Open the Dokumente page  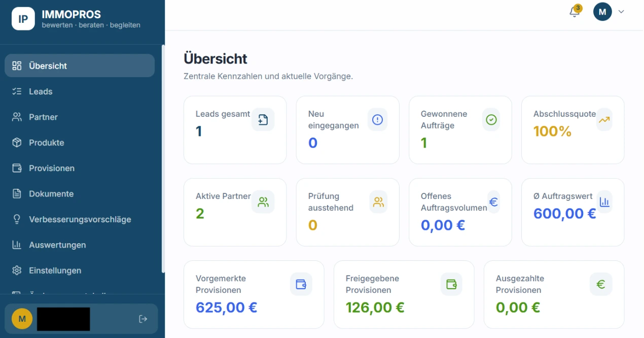[80, 194]
